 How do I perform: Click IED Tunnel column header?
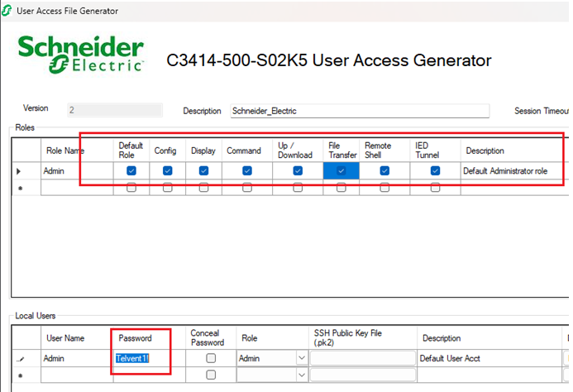coord(435,151)
